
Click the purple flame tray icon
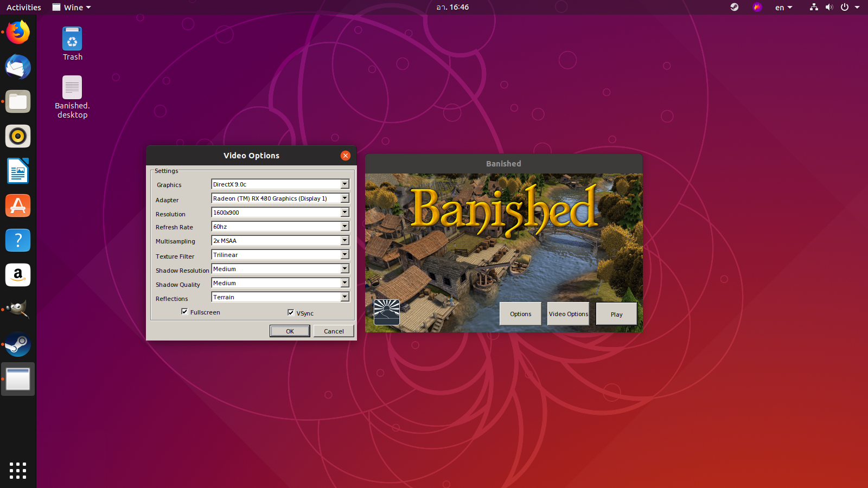pyautogui.click(x=757, y=7)
